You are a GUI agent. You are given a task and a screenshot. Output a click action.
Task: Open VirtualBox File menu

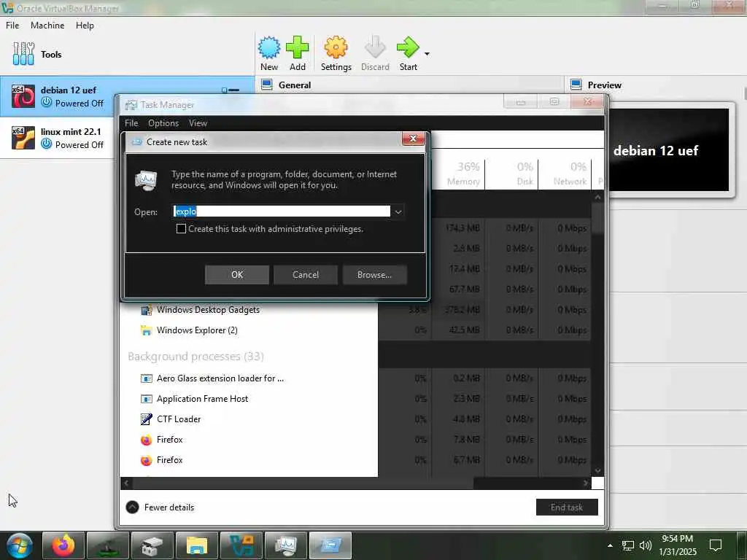(12, 26)
